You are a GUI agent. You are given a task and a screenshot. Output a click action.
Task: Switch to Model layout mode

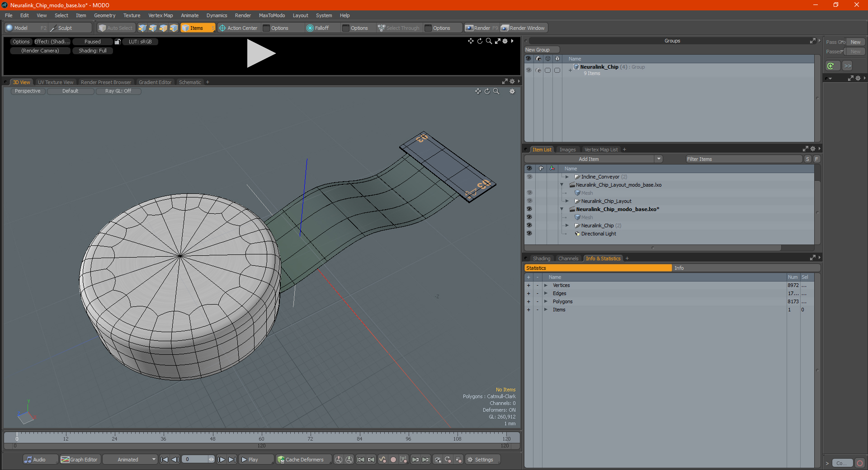pos(26,28)
